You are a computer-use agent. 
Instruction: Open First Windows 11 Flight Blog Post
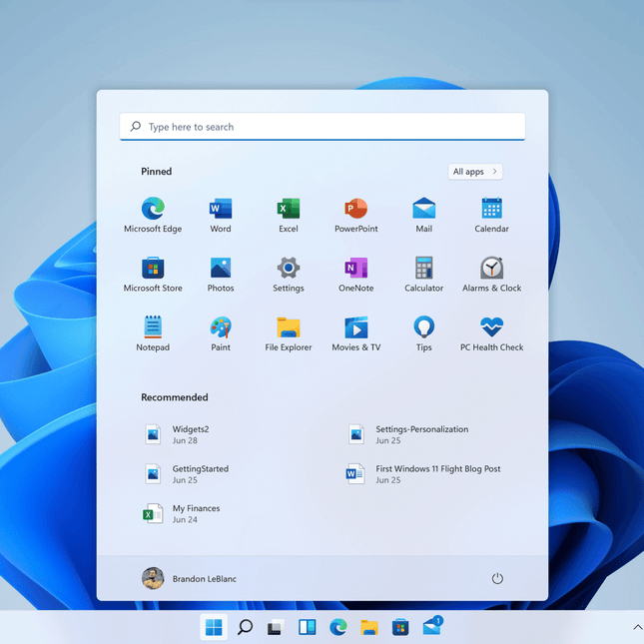pyautogui.click(x=423, y=474)
